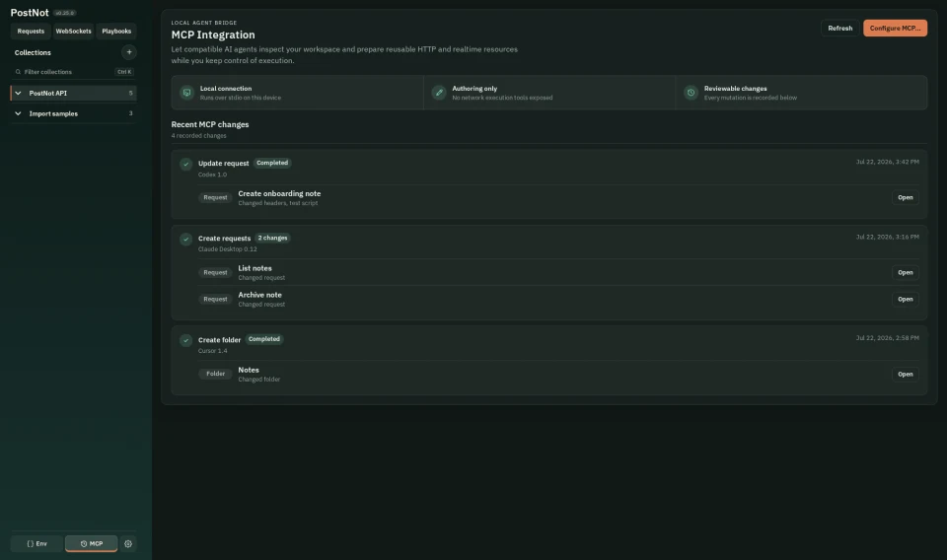The width and height of the screenshot is (947, 560).
Task: Click the Local connection monitor icon
Action: pyautogui.click(x=186, y=93)
